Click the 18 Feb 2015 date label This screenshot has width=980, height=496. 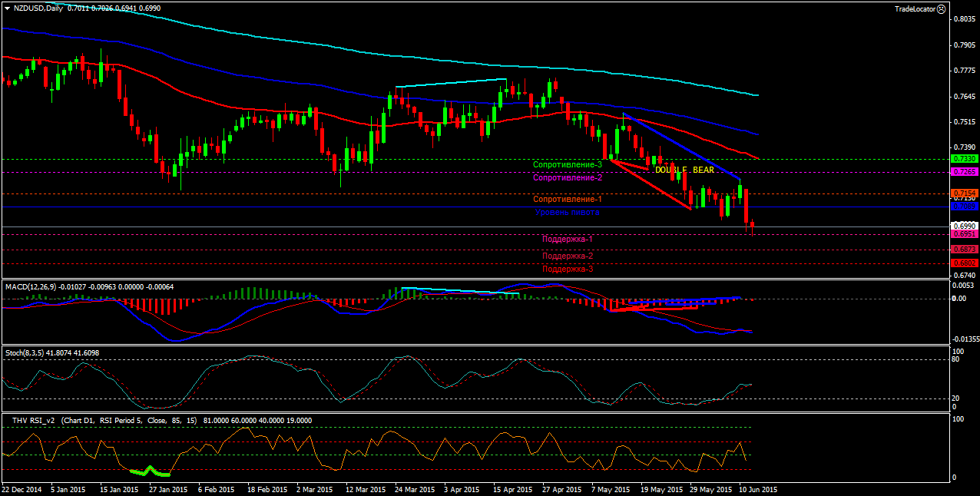click(267, 489)
